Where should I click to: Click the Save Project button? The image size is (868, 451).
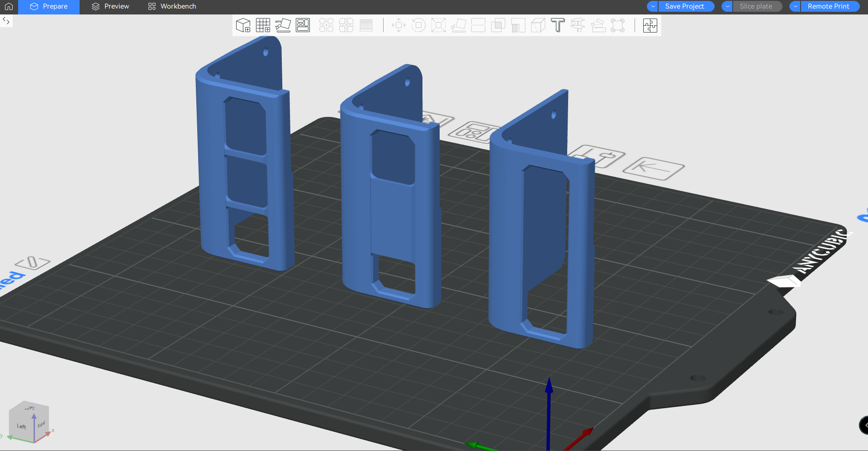687,6
